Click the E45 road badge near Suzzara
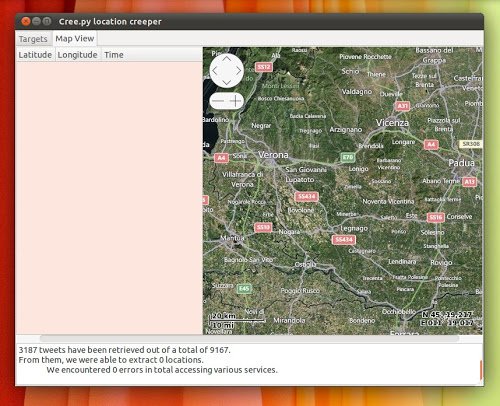This screenshot has width=500, height=406. tap(244, 289)
